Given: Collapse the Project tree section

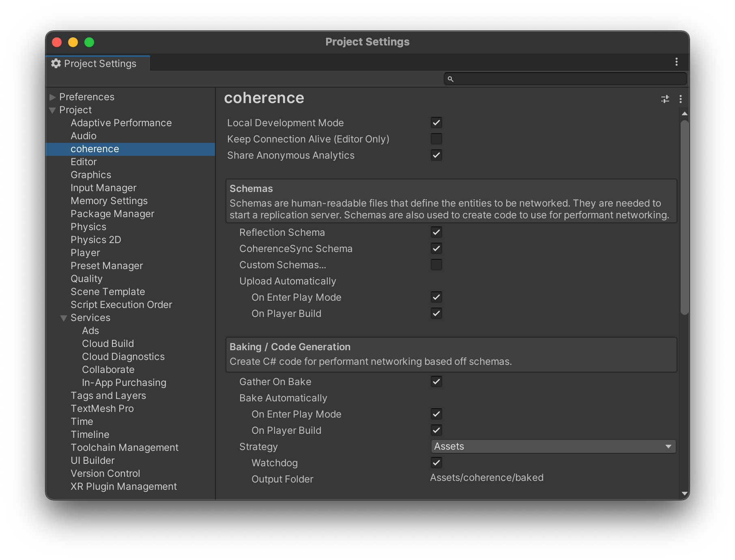Looking at the screenshot, I should pos(52,110).
